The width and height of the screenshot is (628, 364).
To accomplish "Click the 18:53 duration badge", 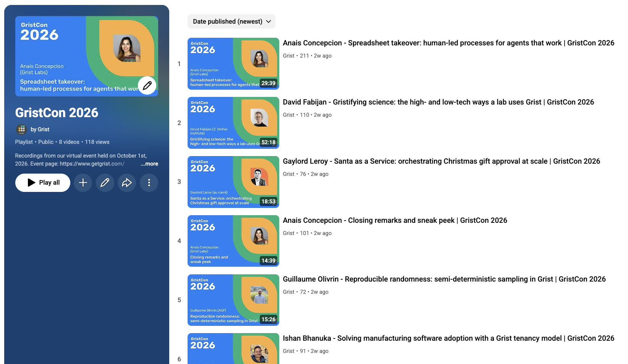I will [x=268, y=201].
